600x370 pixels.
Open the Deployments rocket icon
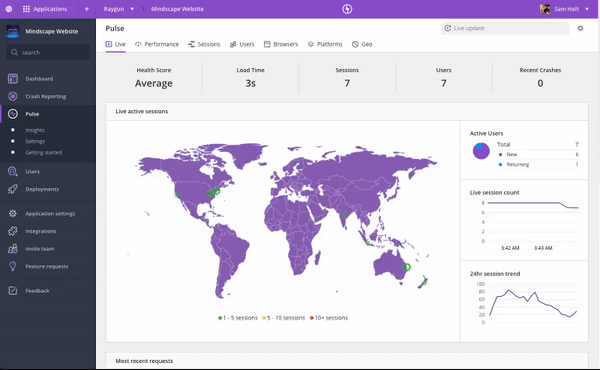tap(13, 189)
